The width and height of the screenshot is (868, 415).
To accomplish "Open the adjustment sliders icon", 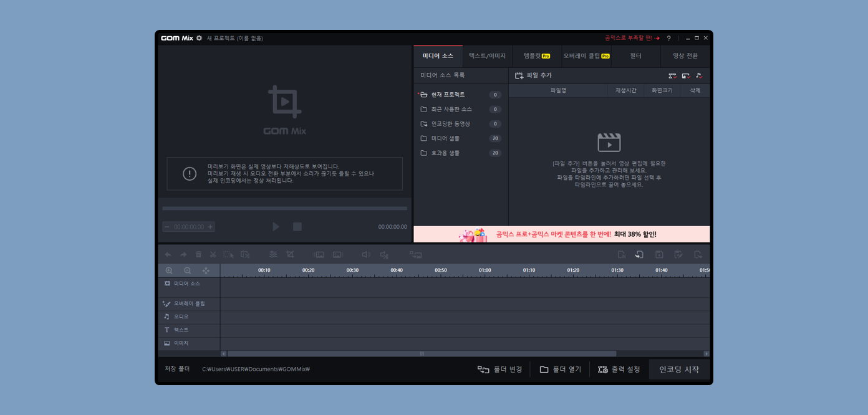I will pyautogui.click(x=273, y=254).
